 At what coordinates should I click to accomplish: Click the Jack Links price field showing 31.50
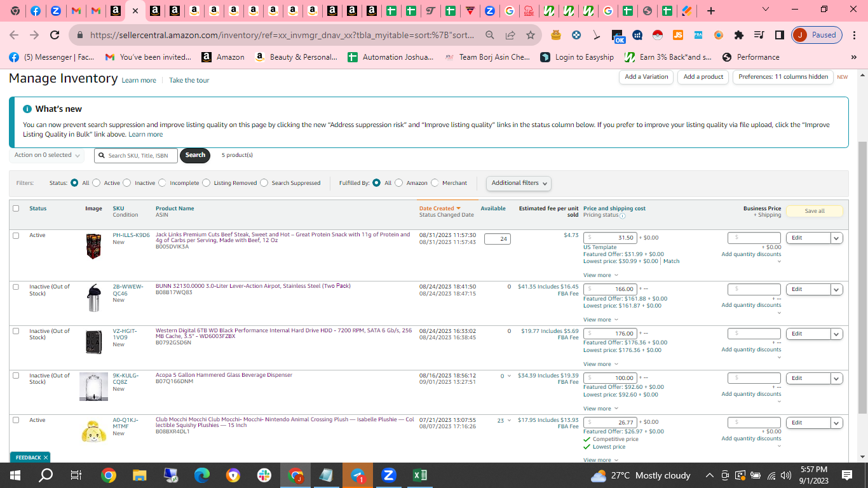610,238
